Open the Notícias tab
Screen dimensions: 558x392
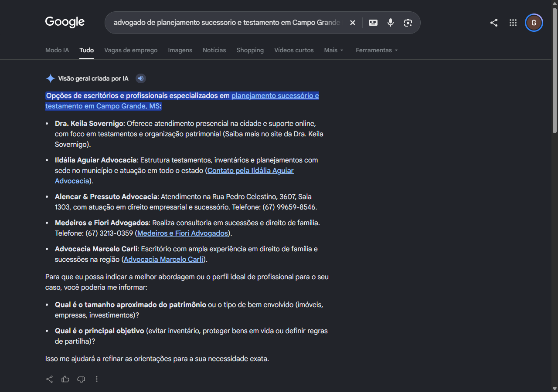214,50
